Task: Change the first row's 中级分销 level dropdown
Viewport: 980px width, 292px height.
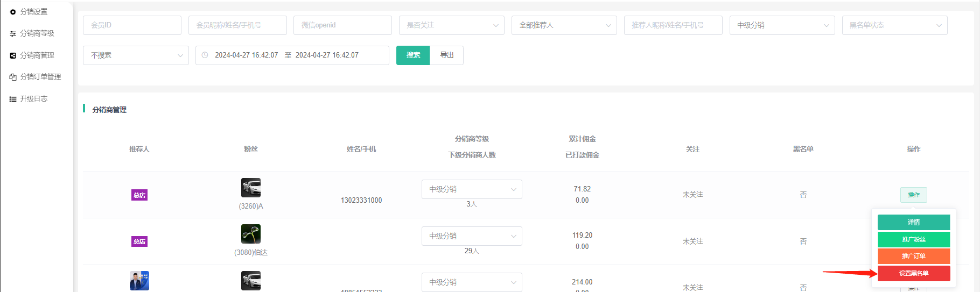Action: click(472, 189)
